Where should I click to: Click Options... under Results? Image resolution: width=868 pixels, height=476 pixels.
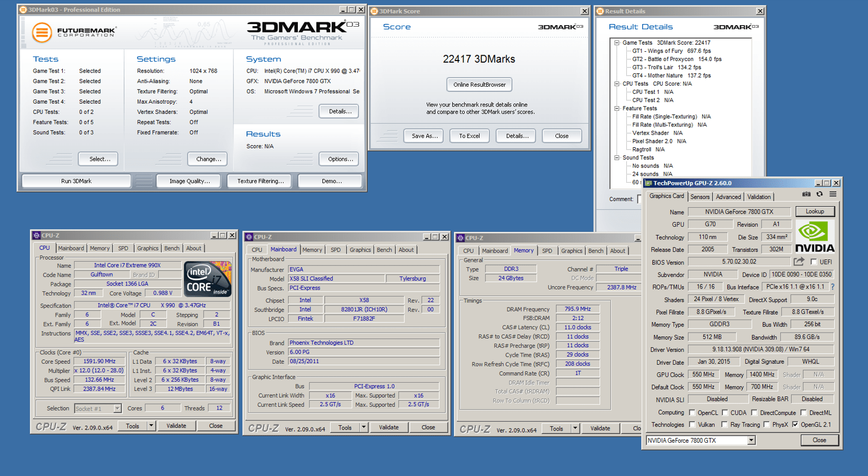340,159
